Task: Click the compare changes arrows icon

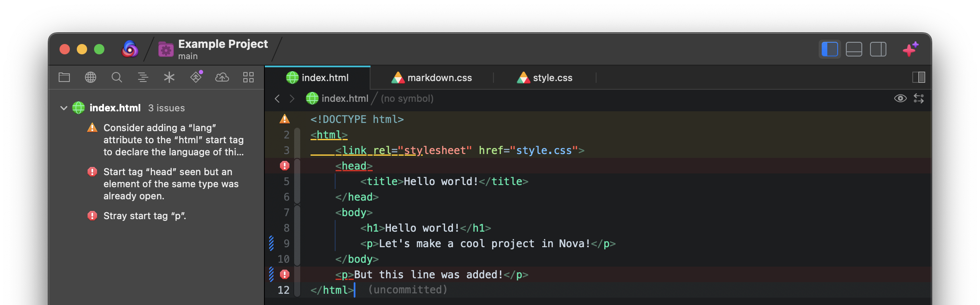Action: coord(919,98)
